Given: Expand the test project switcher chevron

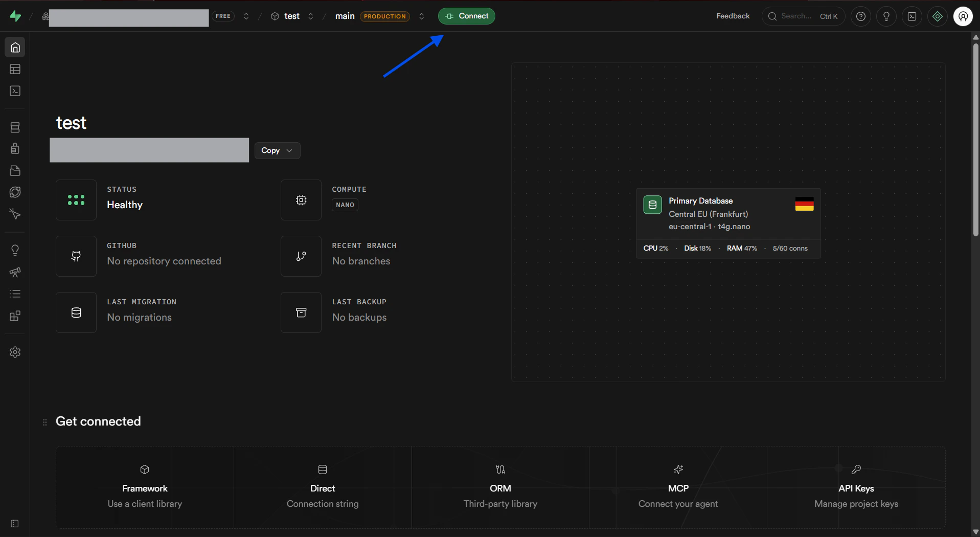Looking at the screenshot, I should (x=311, y=16).
